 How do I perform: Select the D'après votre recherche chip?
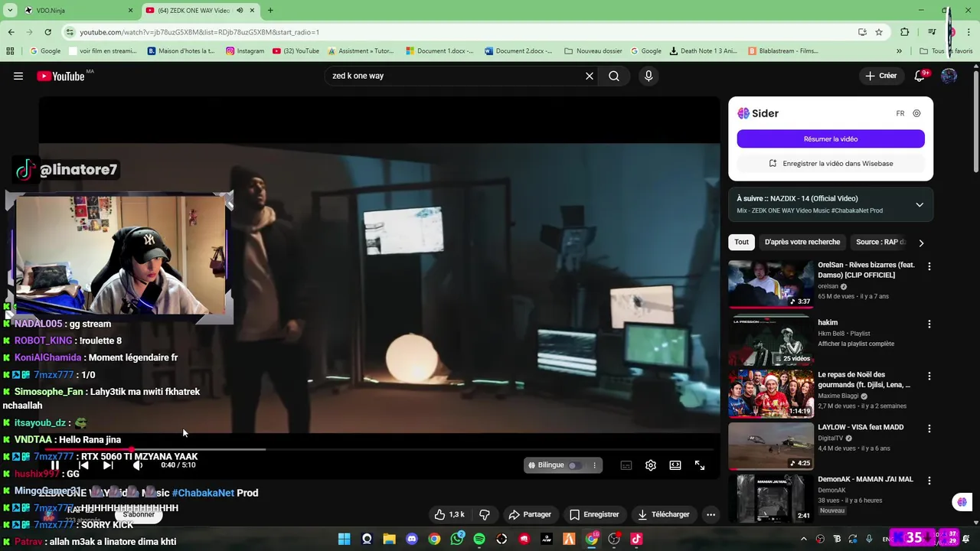[x=802, y=242]
